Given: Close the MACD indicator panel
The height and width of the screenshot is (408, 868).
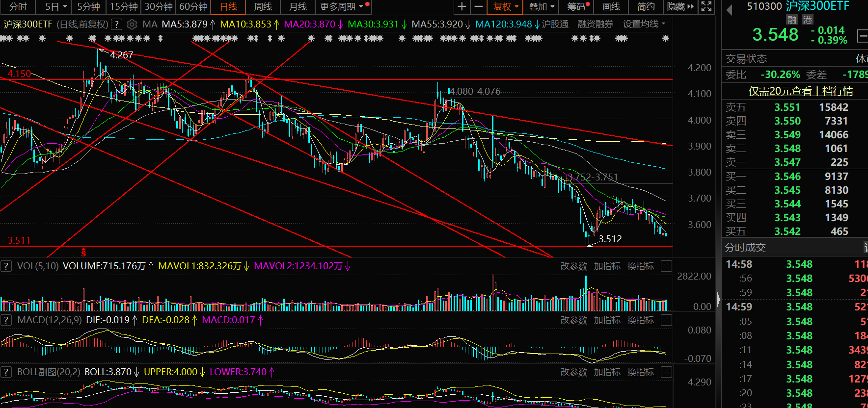Looking at the screenshot, I should tap(666, 320).
